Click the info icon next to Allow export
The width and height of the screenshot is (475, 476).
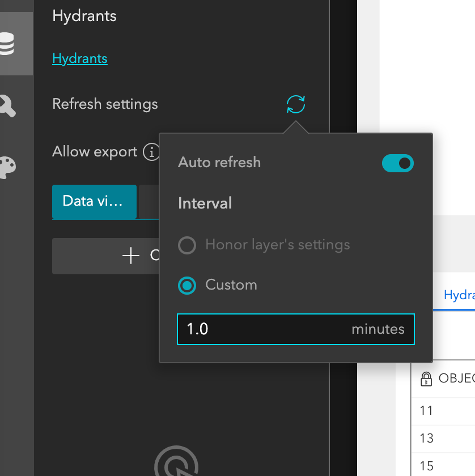152,152
